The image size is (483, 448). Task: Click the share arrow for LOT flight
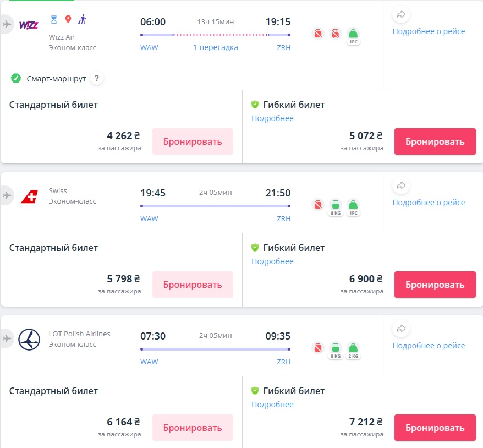point(401,329)
